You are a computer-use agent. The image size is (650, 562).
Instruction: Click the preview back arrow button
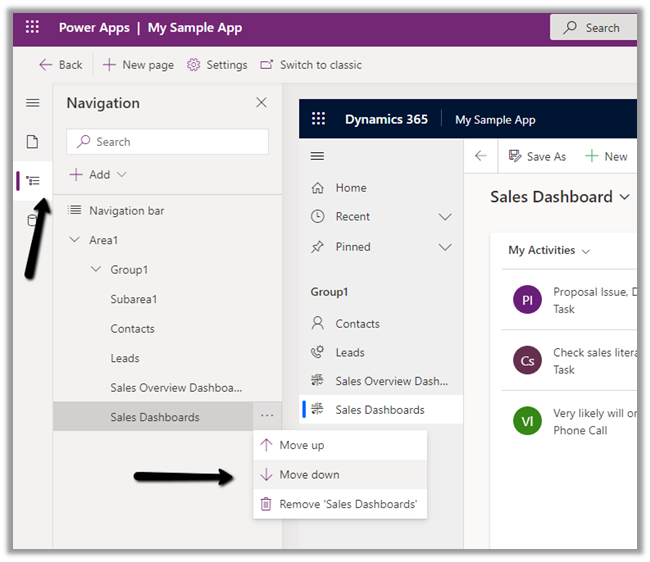(481, 156)
